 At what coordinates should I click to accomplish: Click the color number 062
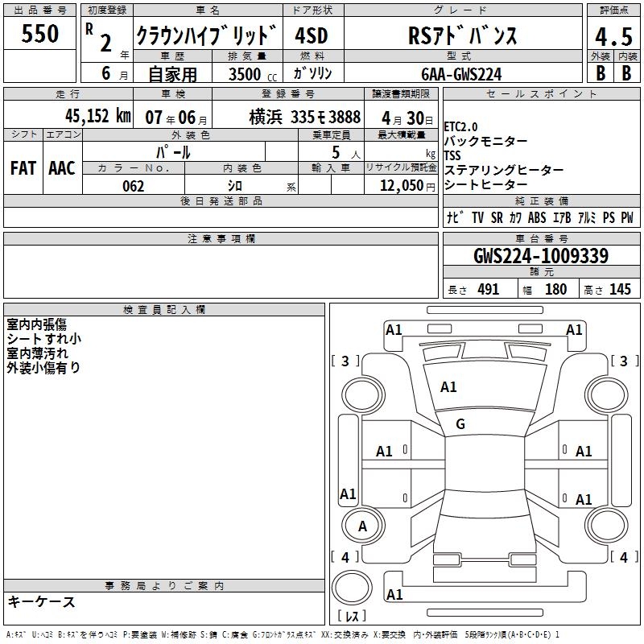pyautogui.click(x=133, y=186)
